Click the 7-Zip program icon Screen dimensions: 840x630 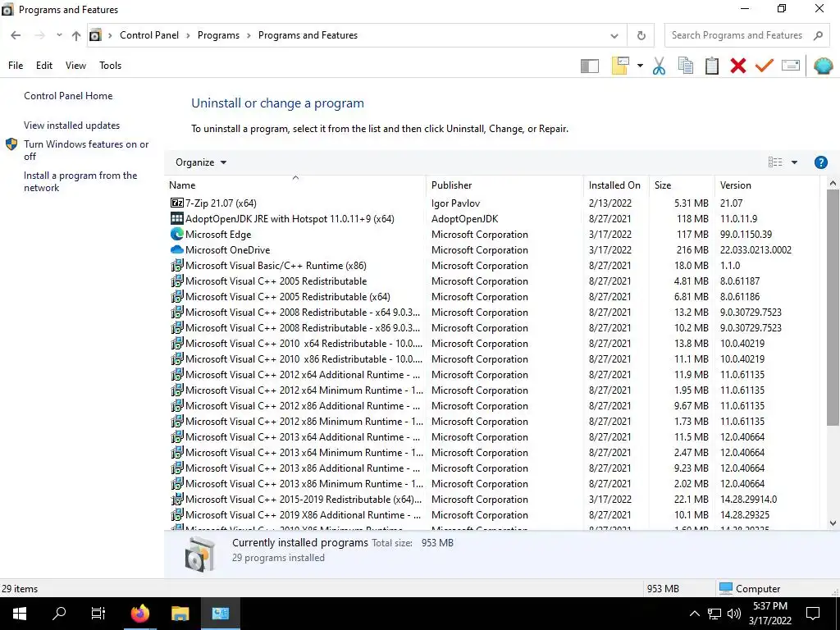(177, 203)
